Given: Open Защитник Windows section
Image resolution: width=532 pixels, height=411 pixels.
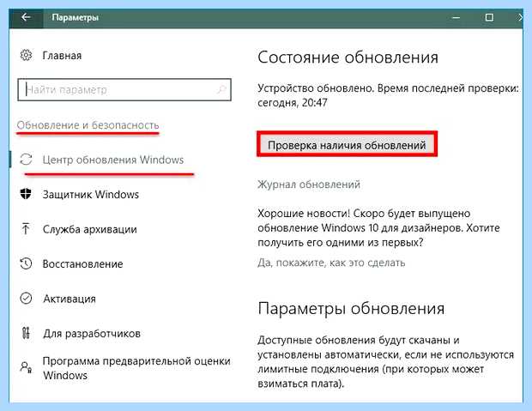Looking at the screenshot, I should [91, 195].
